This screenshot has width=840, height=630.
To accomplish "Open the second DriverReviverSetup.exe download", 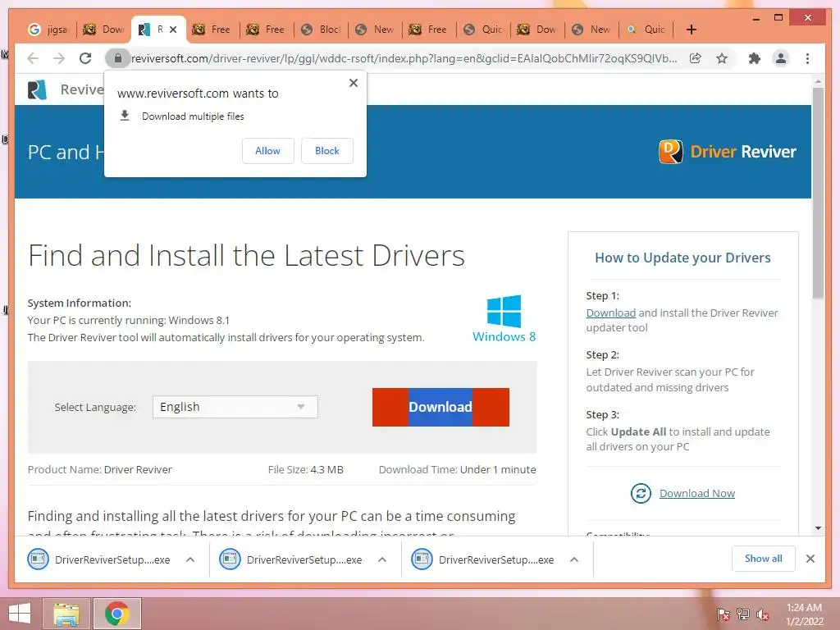I will (x=293, y=559).
